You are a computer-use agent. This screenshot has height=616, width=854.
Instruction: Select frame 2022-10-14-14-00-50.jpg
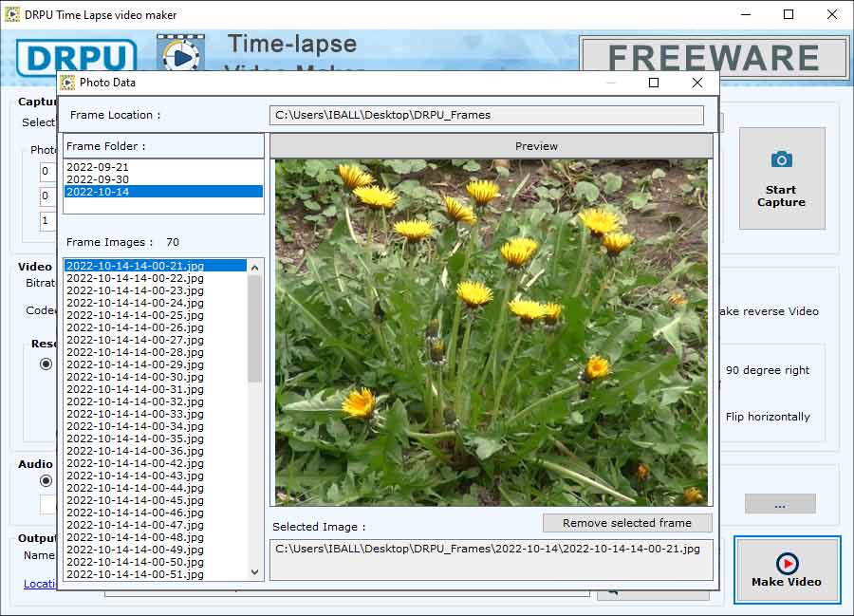(x=156, y=562)
